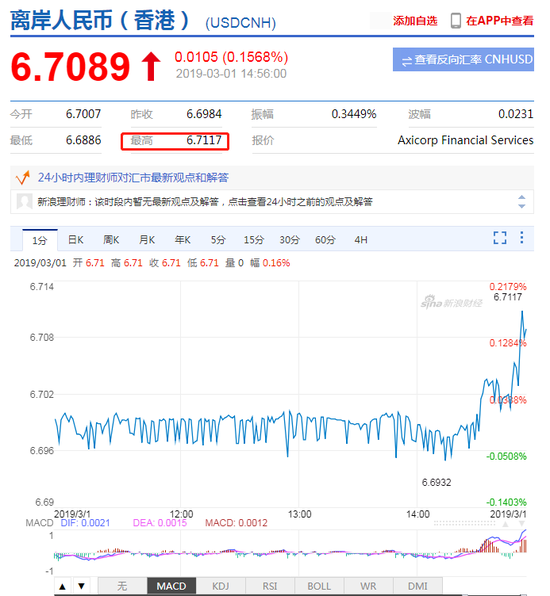Click the swap arrows icon on reverse rate button
Screen dimensions: 550x596
pos(407,61)
